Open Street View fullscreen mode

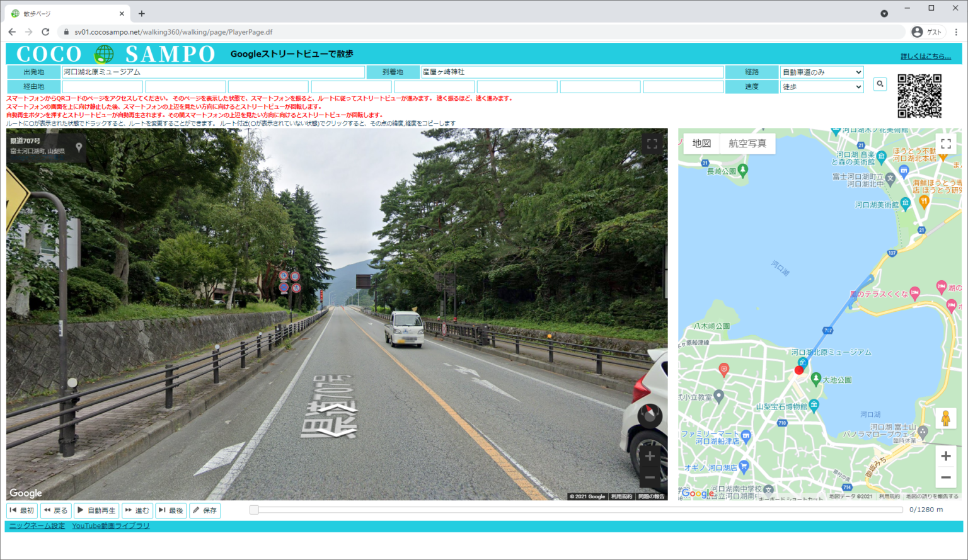click(652, 144)
